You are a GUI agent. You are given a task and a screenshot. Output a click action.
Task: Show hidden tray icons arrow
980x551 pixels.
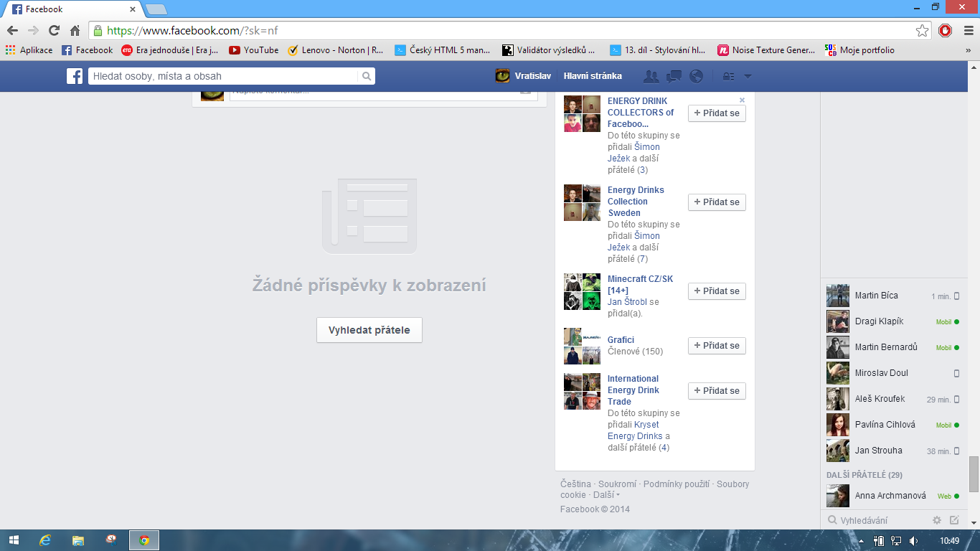[860, 540]
